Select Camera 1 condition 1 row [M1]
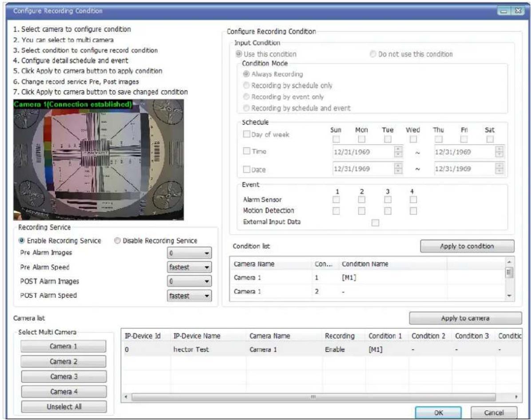Image resolution: width=531 pixels, height=420 pixels. tap(367, 278)
